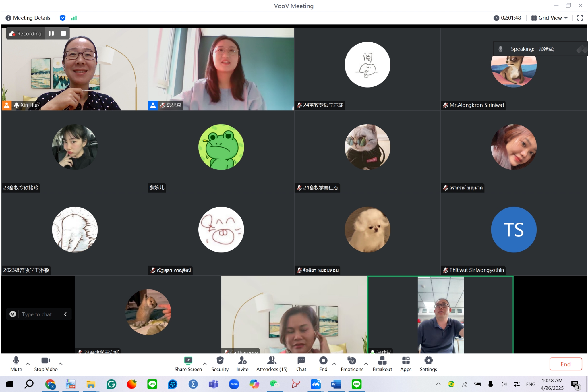
Task: Open Breakout rooms icon
Action: pos(382,360)
